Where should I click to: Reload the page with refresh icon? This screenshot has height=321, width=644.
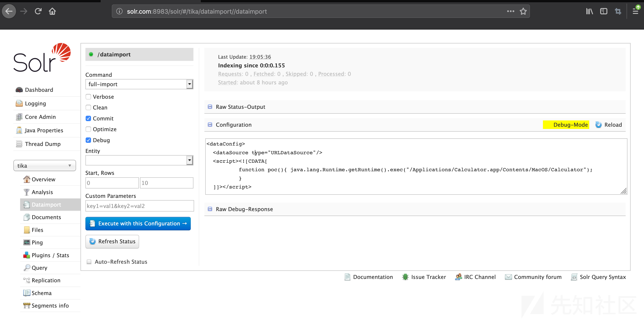(38, 11)
